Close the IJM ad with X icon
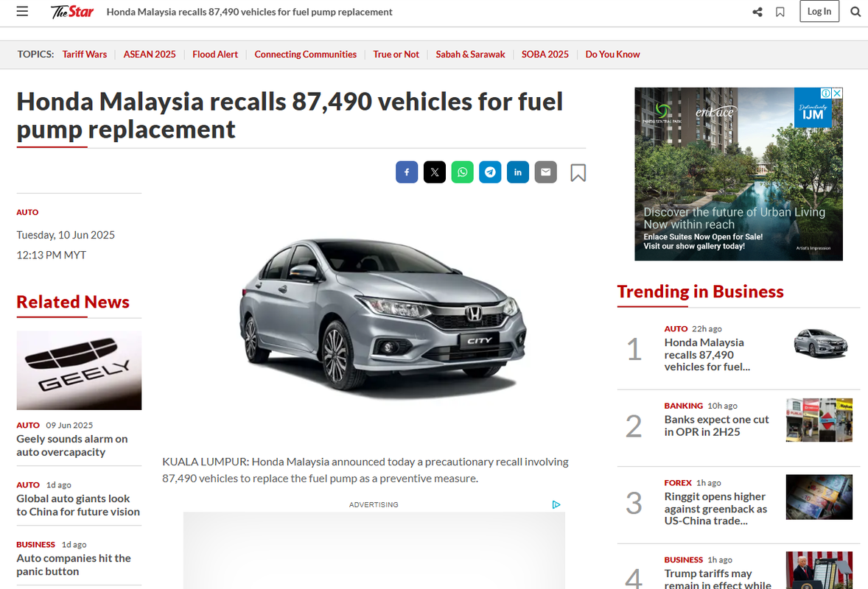This screenshot has height=589, width=868. pyautogui.click(x=838, y=93)
